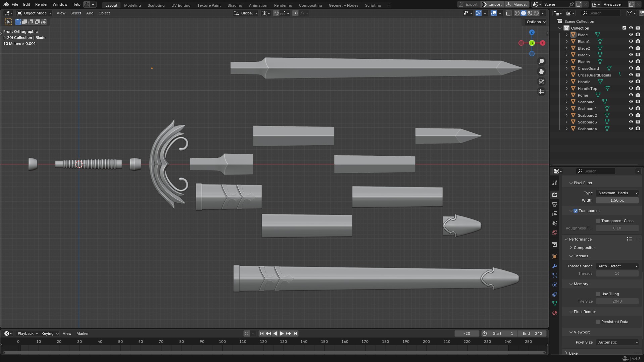Click the Export button

point(468,4)
